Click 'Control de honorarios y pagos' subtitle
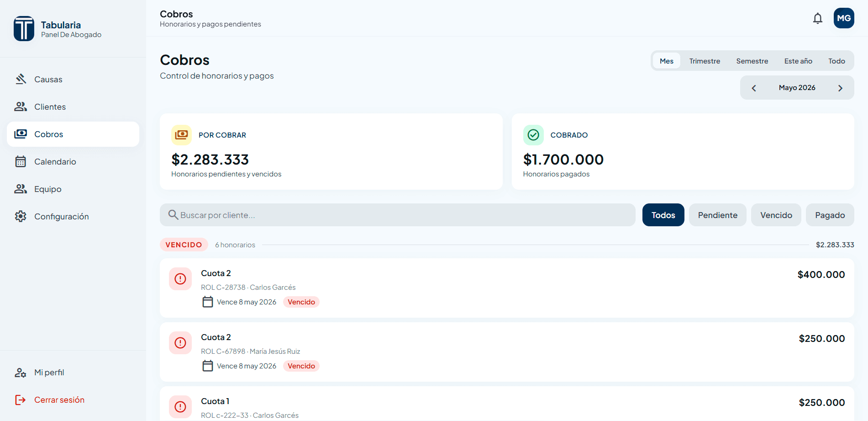 point(217,76)
